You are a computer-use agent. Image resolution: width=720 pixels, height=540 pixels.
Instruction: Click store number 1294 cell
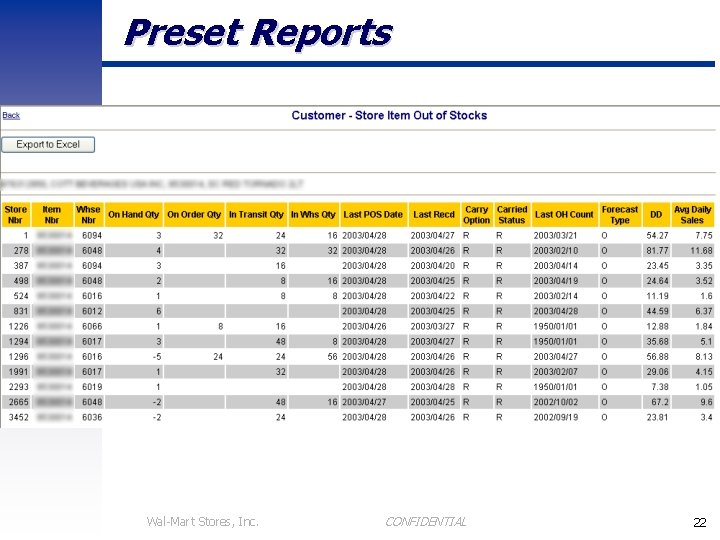tap(16, 342)
